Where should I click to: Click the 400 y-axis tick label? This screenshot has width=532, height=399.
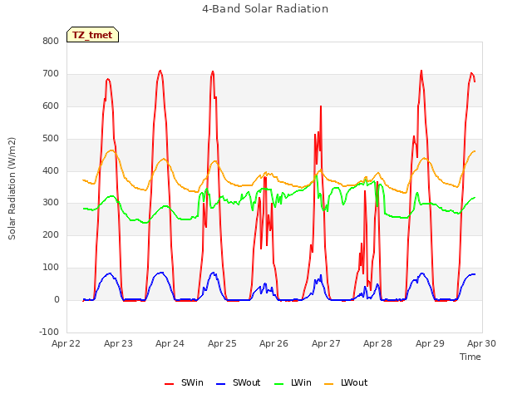click(x=51, y=171)
